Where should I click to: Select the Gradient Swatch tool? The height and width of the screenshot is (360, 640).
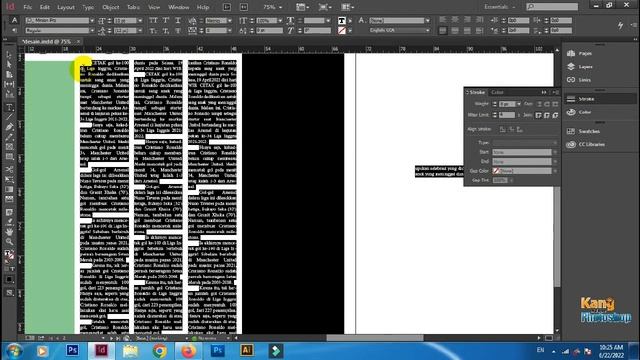(x=9, y=189)
